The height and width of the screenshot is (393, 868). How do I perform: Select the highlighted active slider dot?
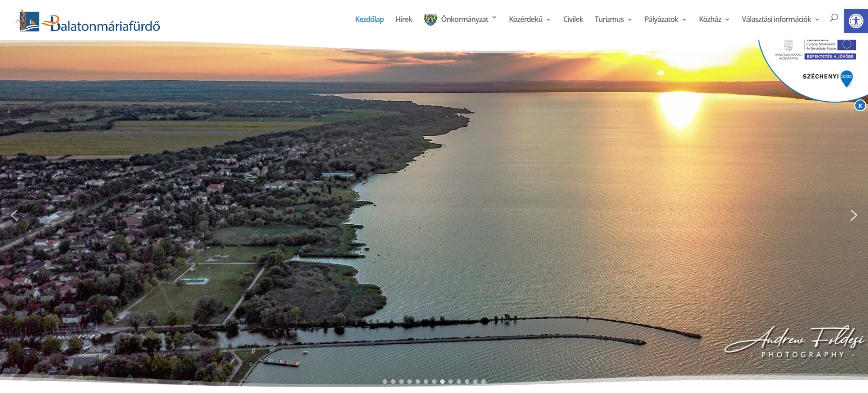click(442, 382)
